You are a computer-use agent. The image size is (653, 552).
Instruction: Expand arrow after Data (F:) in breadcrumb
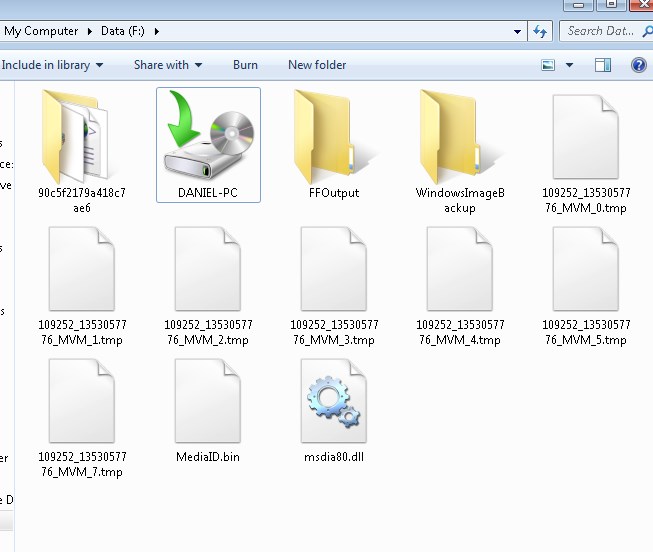click(157, 31)
